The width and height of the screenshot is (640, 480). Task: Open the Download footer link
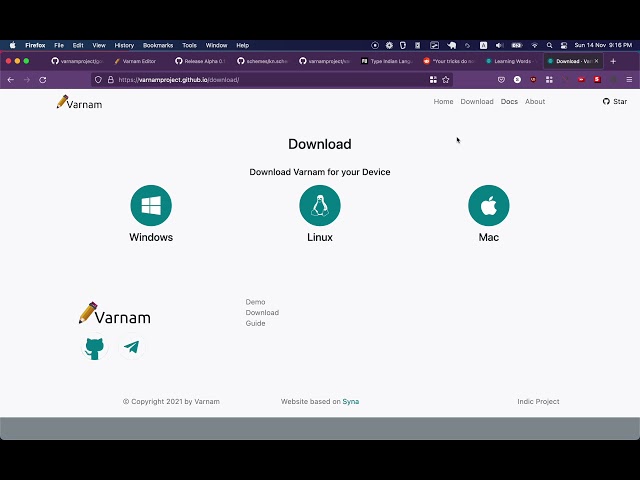[x=262, y=313]
